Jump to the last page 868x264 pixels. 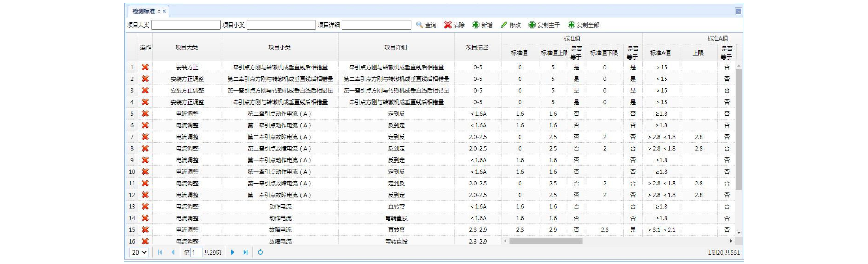246,252
